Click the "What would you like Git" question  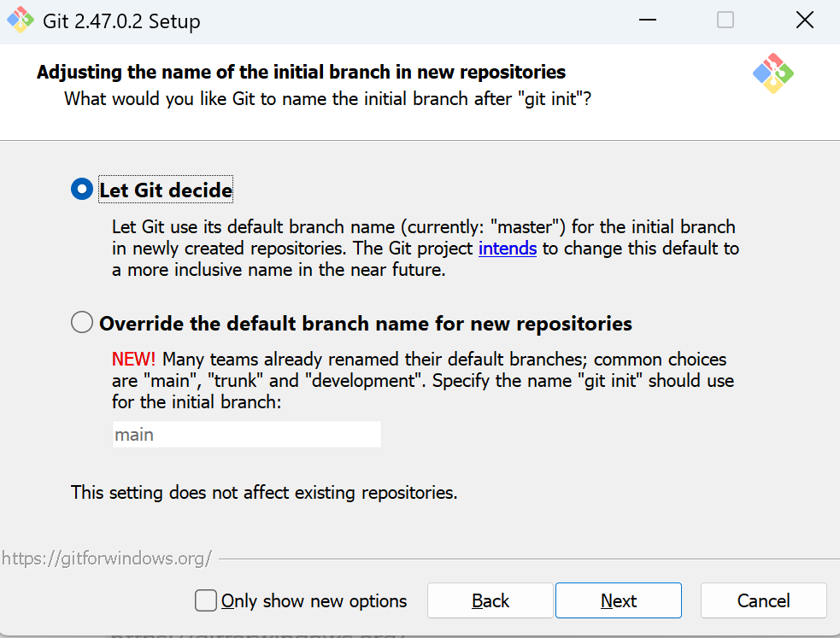pyautogui.click(x=328, y=98)
